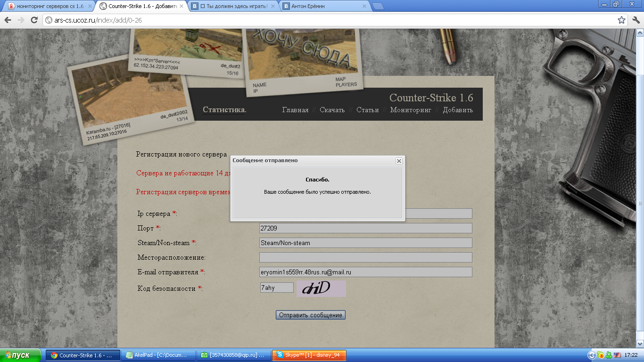
Task: Reload the current page
Action: coord(34,20)
